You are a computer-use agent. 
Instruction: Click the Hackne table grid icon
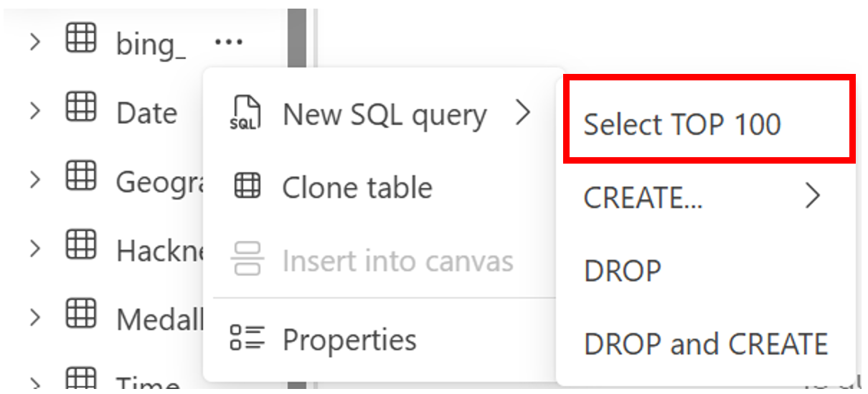[80, 245]
